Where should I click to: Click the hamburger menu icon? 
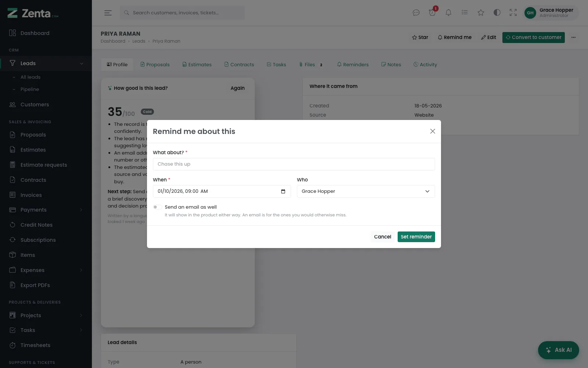coord(108,13)
